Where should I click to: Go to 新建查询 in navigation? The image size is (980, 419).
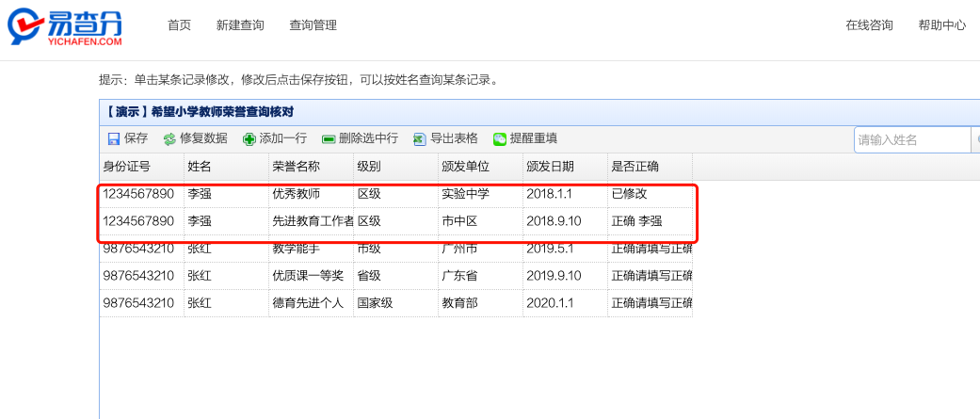tap(240, 25)
